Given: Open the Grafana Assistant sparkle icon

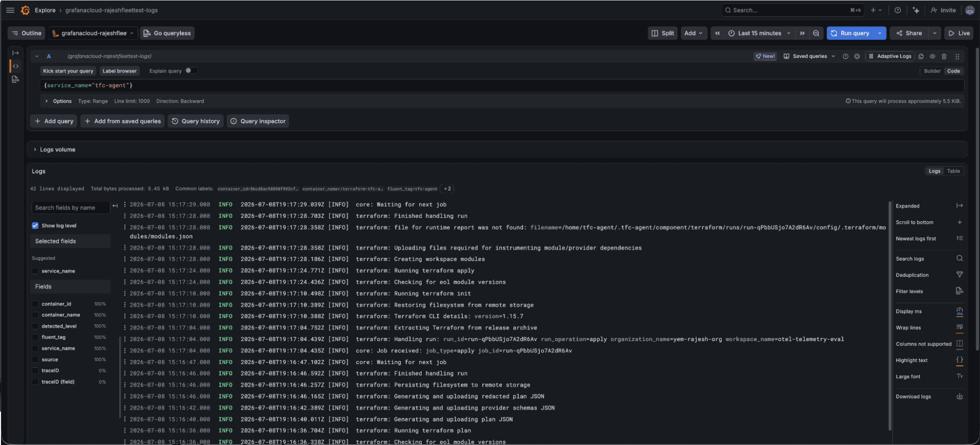Looking at the screenshot, I should (x=916, y=10).
